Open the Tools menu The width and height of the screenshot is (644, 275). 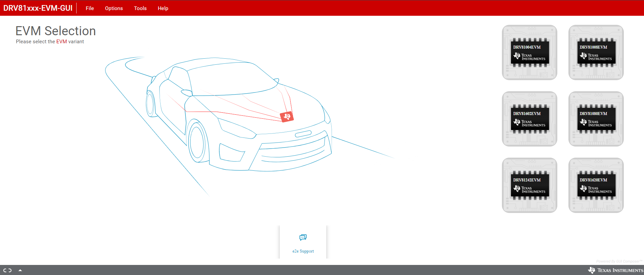(x=140, y=8)
